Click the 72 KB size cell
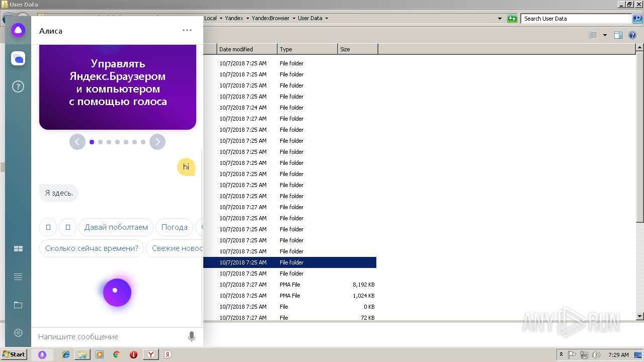Viewport: 644px width, 362px height. tap(367, 318)
